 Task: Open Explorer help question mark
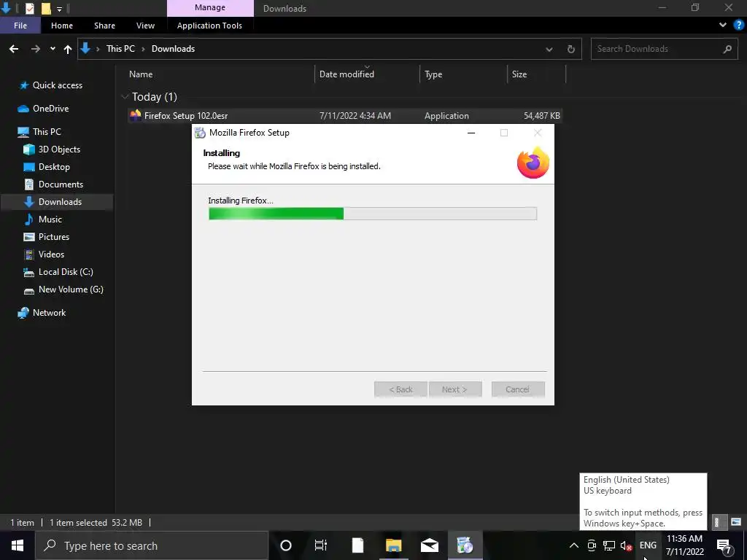point(739,25)
